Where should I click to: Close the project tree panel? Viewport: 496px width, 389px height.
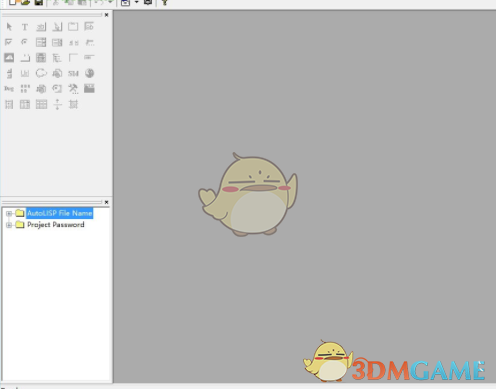107,202
